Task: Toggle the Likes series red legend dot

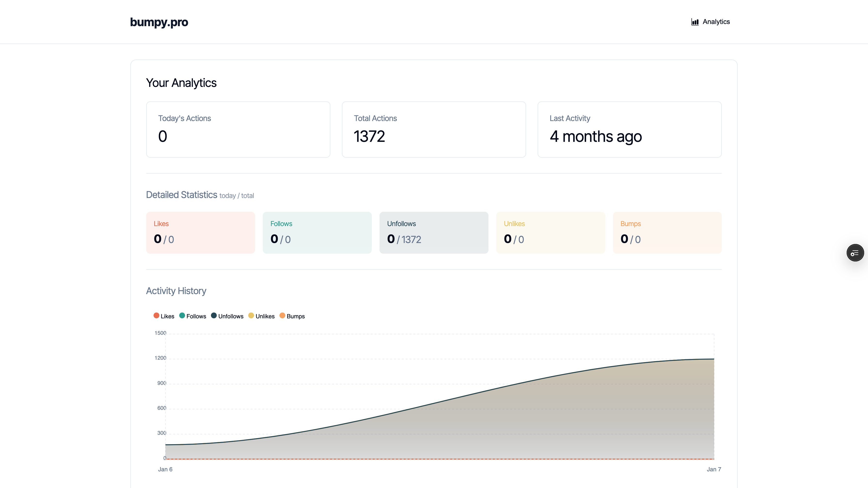Action: click(x=156, y=316)
